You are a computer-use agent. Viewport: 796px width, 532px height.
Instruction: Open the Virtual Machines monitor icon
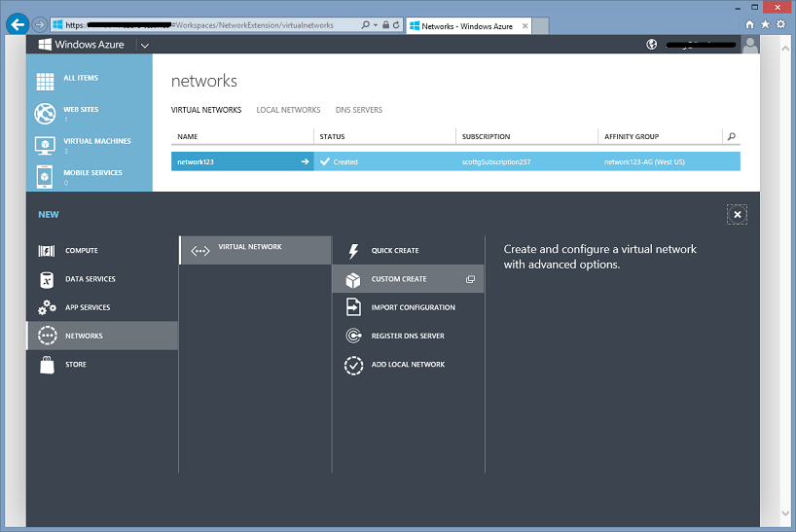[45, 146]
